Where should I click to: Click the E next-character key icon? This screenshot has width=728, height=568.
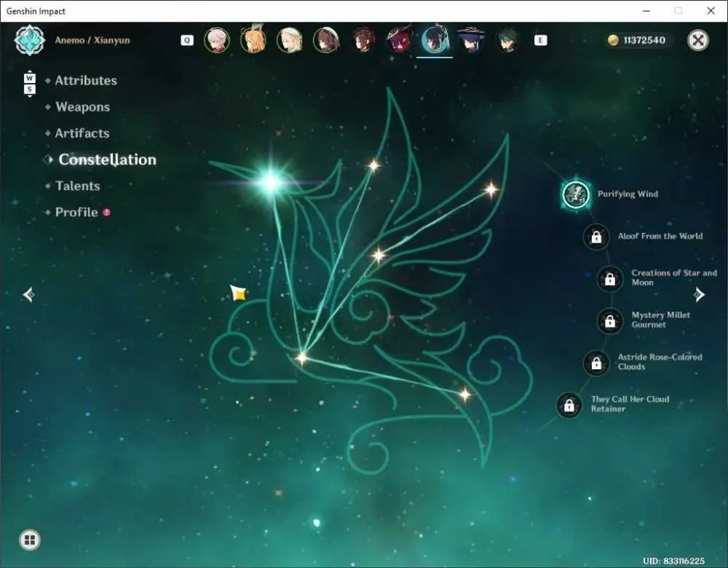coord(540,40)
